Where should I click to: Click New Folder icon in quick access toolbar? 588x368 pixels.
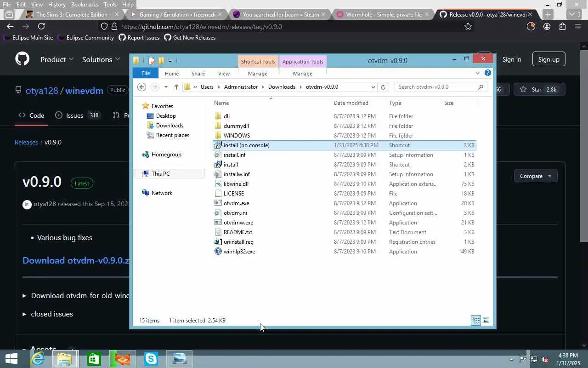[x=161, y=60]
